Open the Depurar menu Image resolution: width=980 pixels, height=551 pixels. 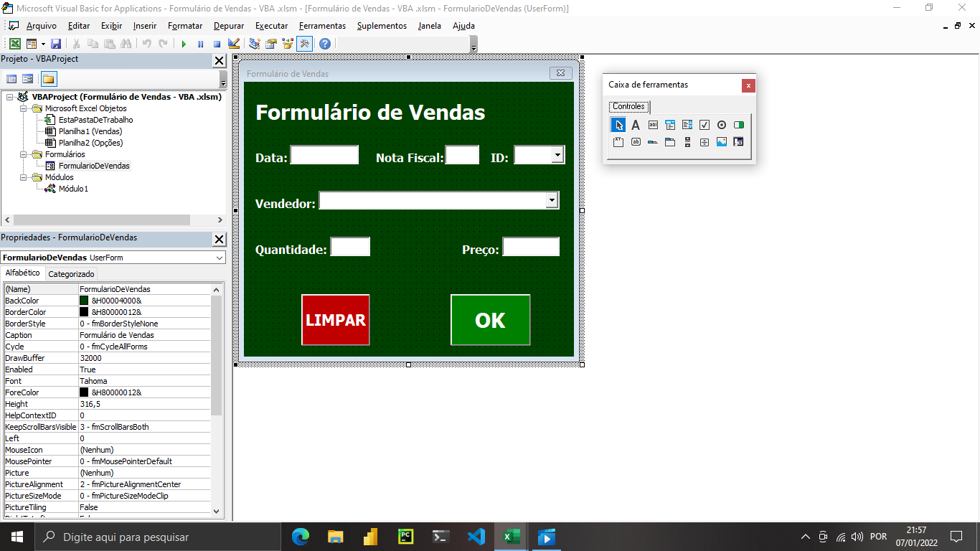227,26
